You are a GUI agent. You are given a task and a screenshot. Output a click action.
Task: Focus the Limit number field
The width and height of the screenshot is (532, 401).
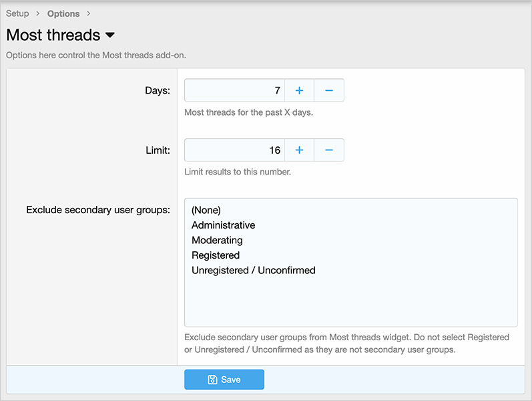234,150
